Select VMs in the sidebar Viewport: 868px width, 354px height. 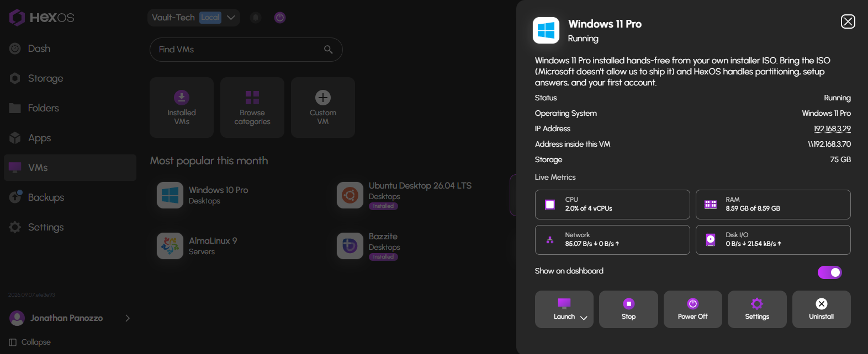pyautogui.click(x=70, y=168)
